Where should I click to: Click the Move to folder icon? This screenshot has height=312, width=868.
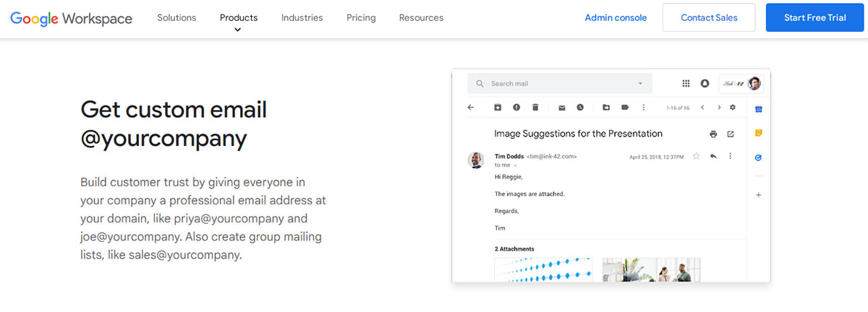(x=606, y=108)
